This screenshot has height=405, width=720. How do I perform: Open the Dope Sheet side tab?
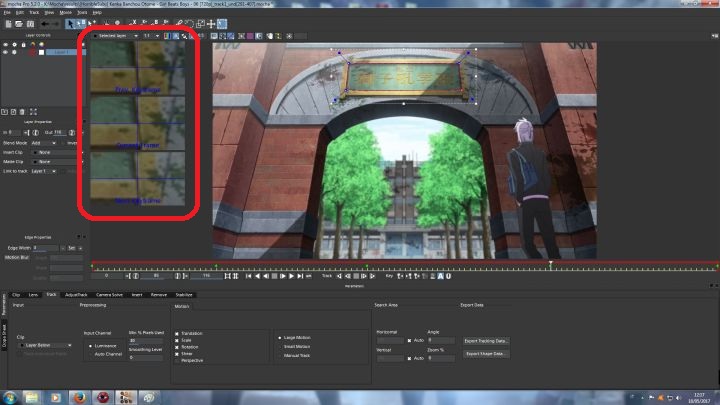coord(4,337)
